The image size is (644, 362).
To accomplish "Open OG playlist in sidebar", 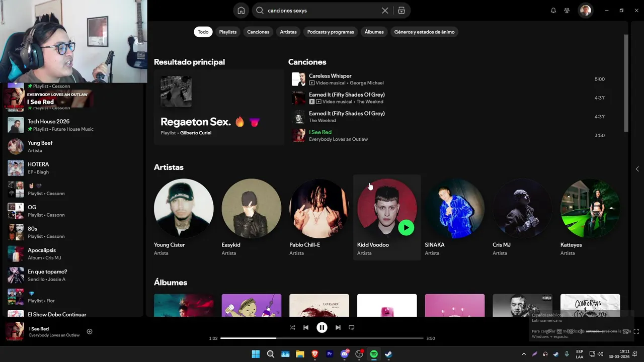I will pos(73,211).
